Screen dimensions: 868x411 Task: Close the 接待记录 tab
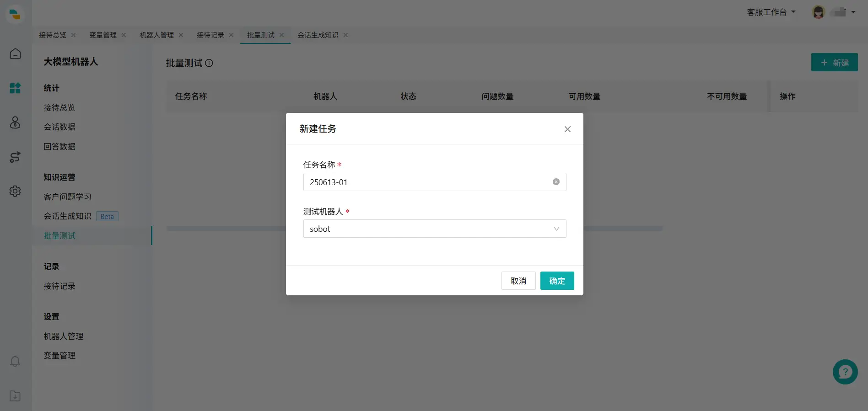click(231, 35)
